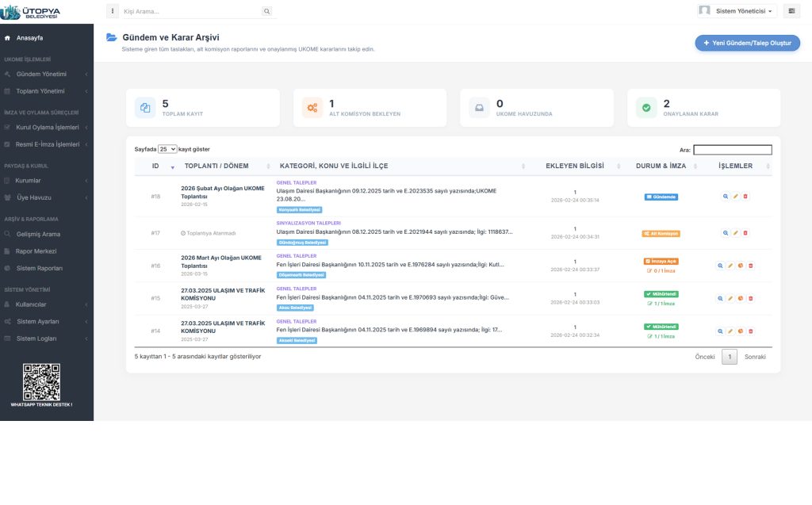Viewport: 812px width, 505px height.
Task: Click the hamburger menu icon at top right
Action: 791,11
